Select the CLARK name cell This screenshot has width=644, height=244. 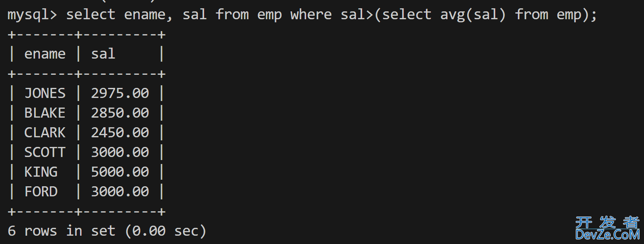45,132
